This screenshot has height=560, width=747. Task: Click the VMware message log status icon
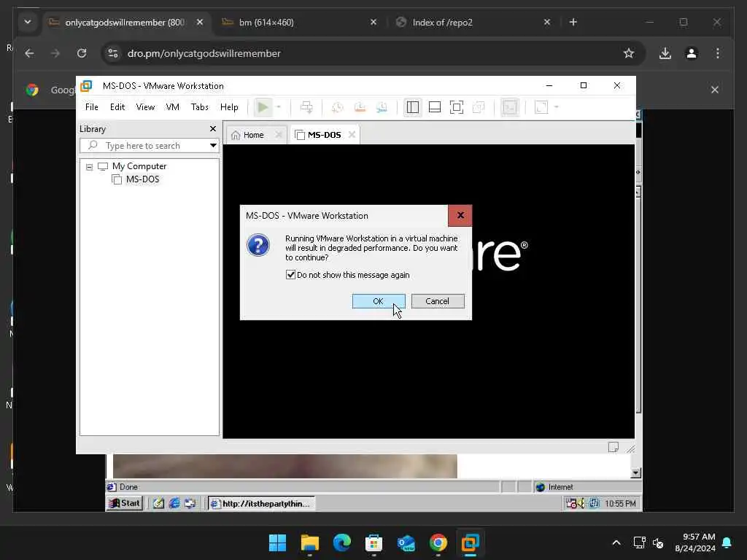click(613, 447)
